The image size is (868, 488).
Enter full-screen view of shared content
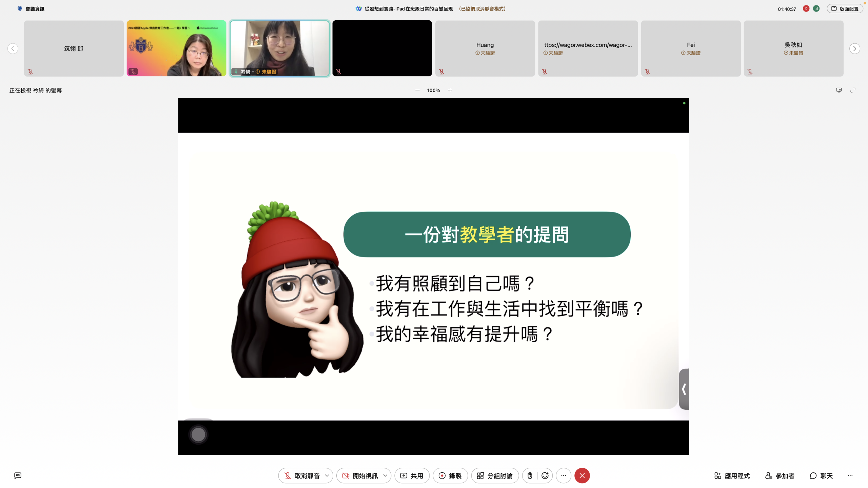tap(853, 90)
